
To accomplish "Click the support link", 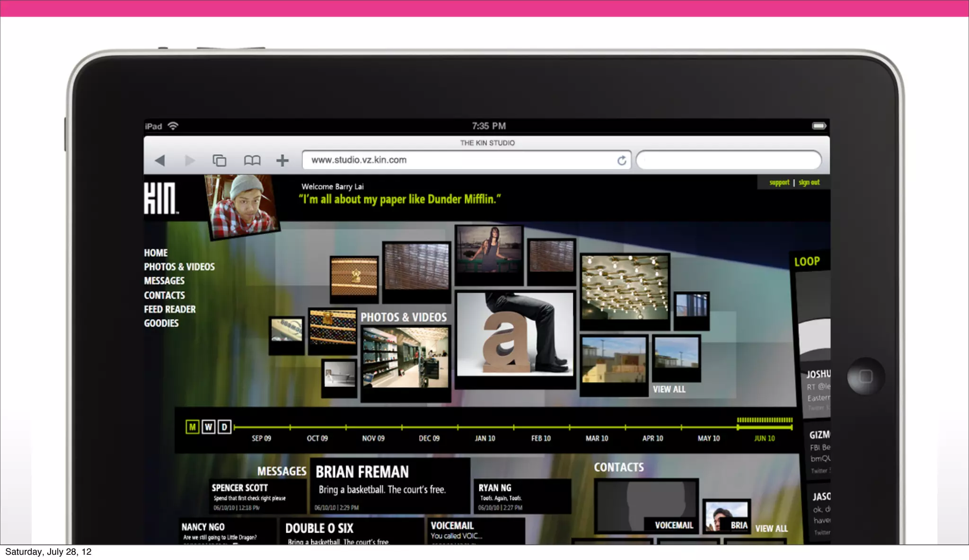I will click(x=779, y=183).
